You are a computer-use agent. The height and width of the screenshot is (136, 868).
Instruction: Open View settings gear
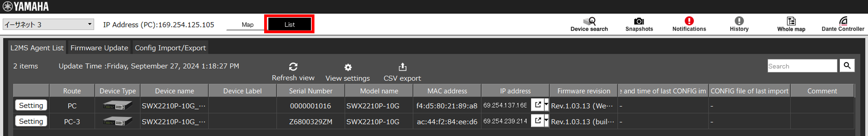coord(348,68)
